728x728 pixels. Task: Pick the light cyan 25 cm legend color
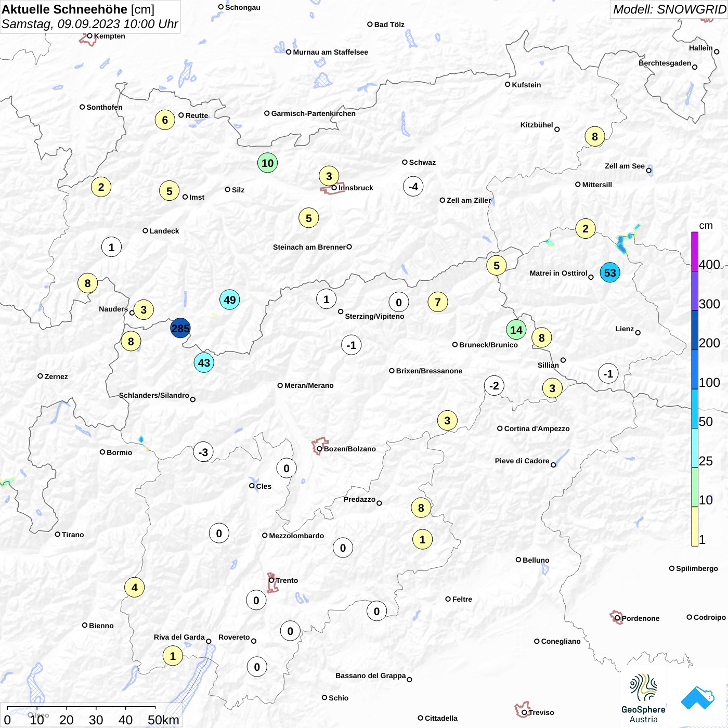695,448
